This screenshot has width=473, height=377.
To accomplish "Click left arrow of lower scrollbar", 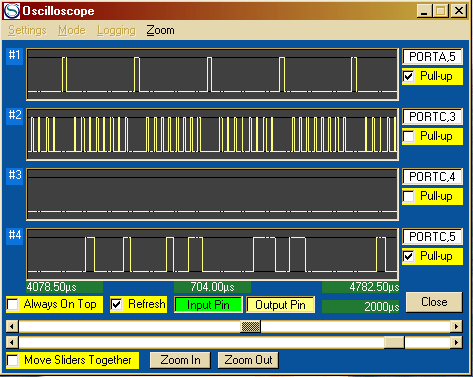I will click(12, 342).
